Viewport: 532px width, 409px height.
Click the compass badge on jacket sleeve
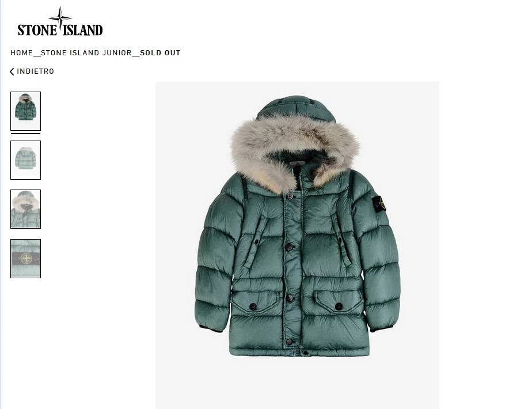click(381, 204)
